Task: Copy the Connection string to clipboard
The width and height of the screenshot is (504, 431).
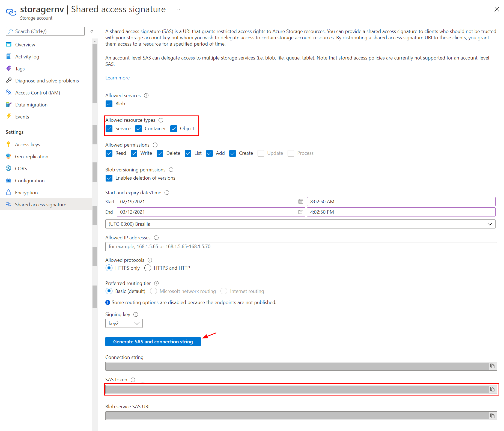Action: click(492, 366)
